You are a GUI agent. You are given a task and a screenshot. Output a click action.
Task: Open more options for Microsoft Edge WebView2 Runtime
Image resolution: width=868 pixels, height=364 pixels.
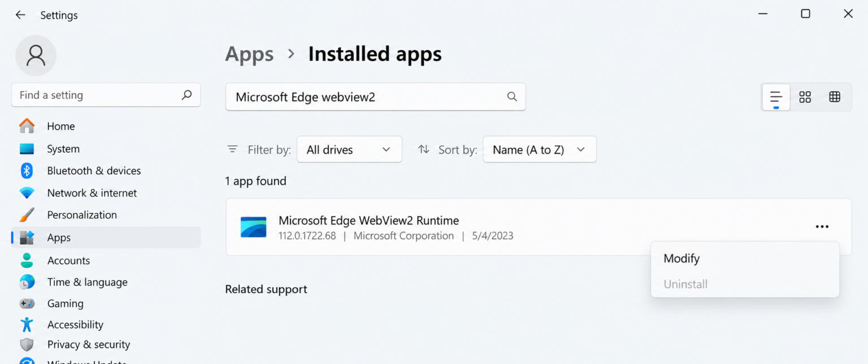[x=822, y=227]
